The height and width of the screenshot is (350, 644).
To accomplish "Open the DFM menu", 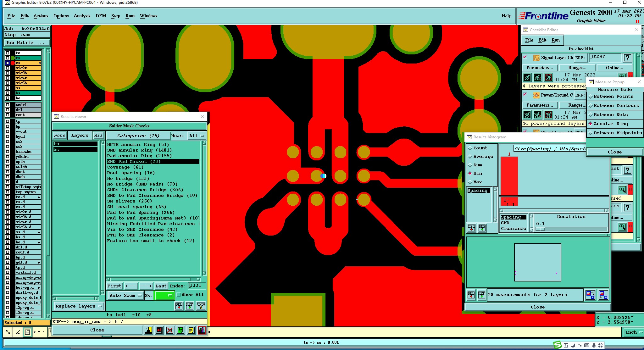I will pos(101,16).
